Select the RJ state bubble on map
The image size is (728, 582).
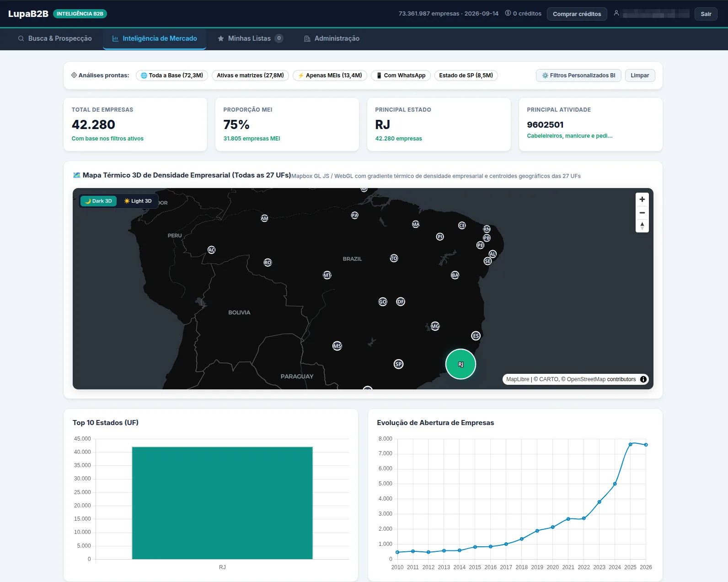[x=460, y=364]
